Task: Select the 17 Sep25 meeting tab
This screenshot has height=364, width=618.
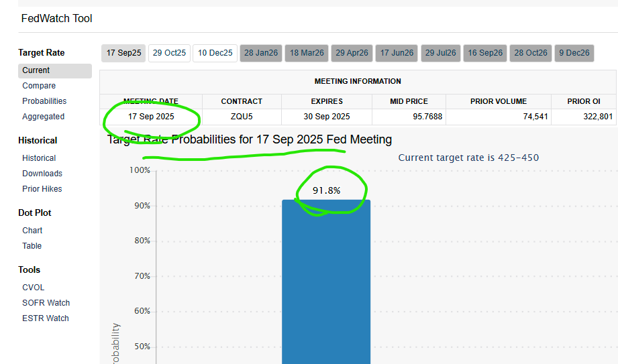Action: 123,53
